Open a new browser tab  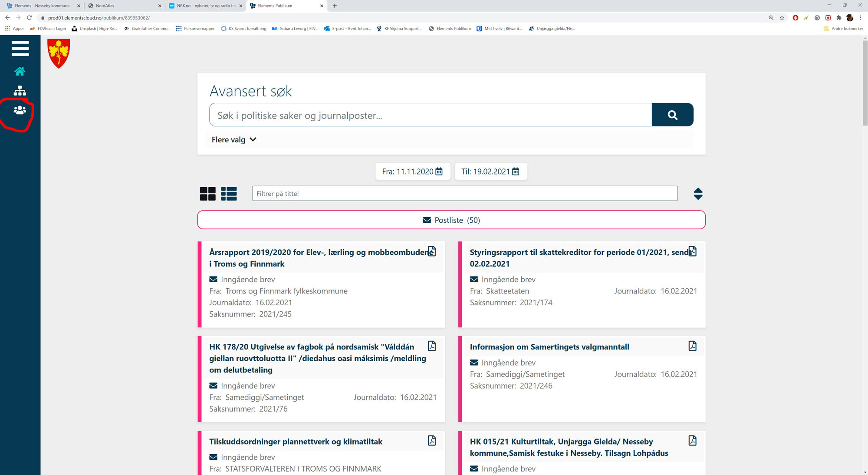pyautogui.click(x=335, y=6)
